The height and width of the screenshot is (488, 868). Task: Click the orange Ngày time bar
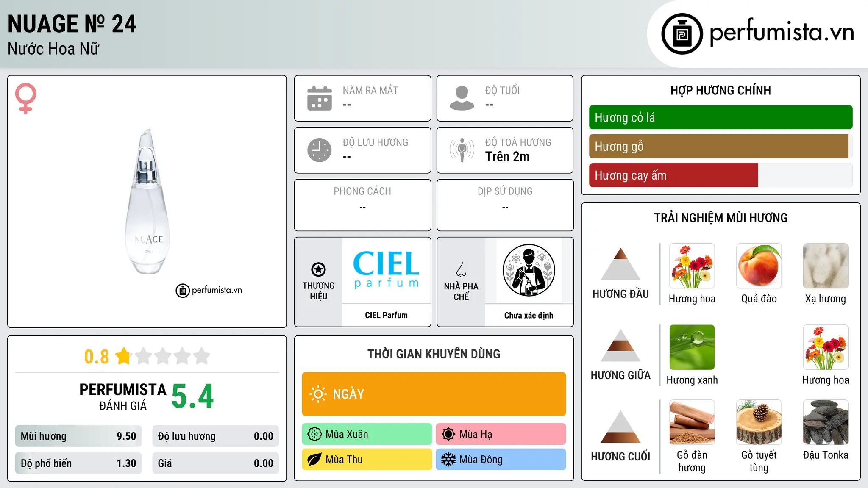pos(434,394)
